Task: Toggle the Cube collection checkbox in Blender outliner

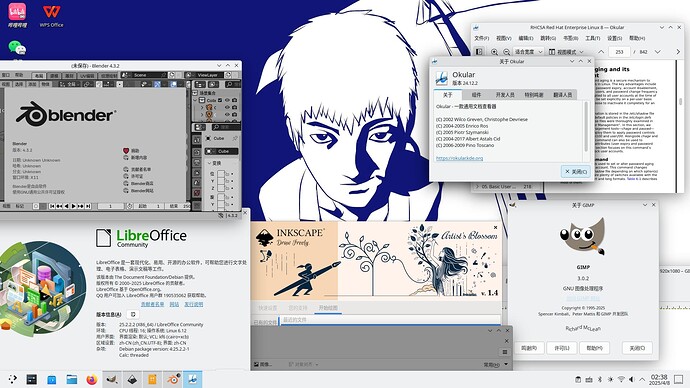Action: point(220,100)
